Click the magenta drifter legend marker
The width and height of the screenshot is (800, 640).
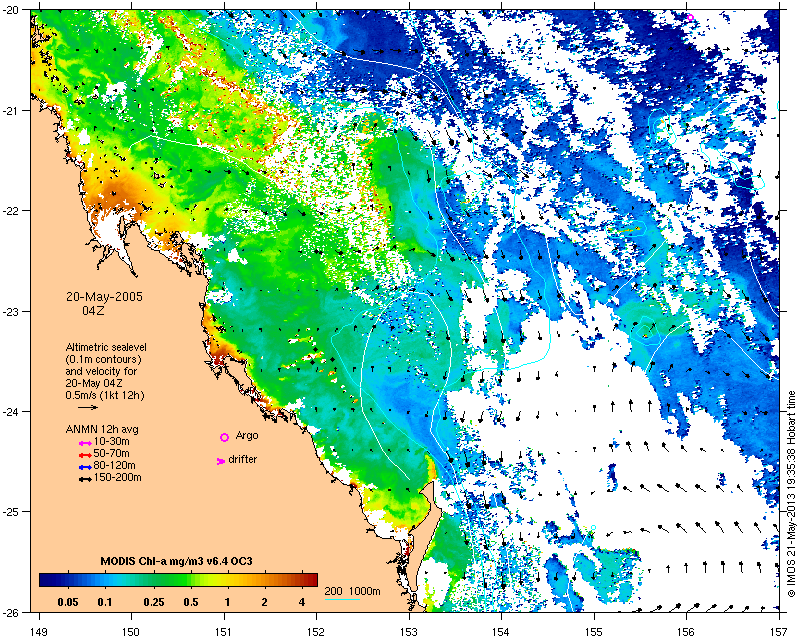click(221, 461)
